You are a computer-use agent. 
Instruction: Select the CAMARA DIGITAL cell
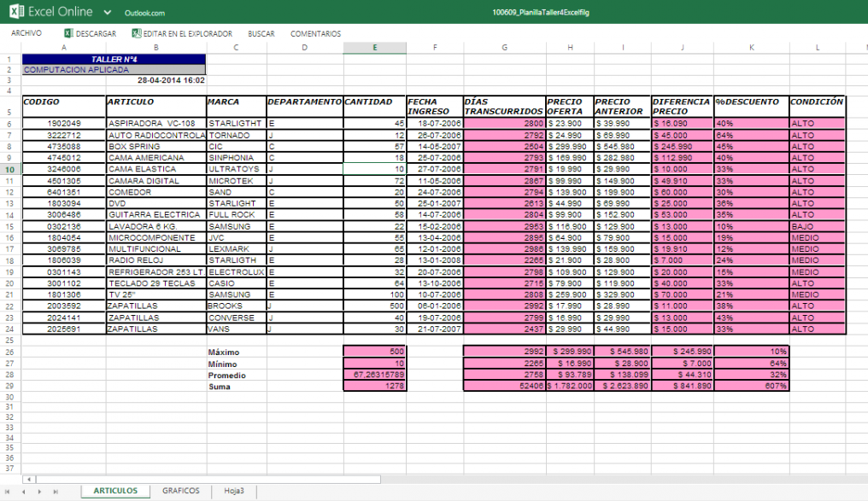[x=156, y=181]
